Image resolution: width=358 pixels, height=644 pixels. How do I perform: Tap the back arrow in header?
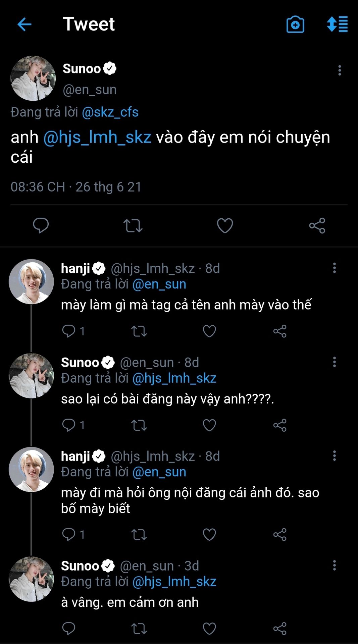tap(24, 24)
